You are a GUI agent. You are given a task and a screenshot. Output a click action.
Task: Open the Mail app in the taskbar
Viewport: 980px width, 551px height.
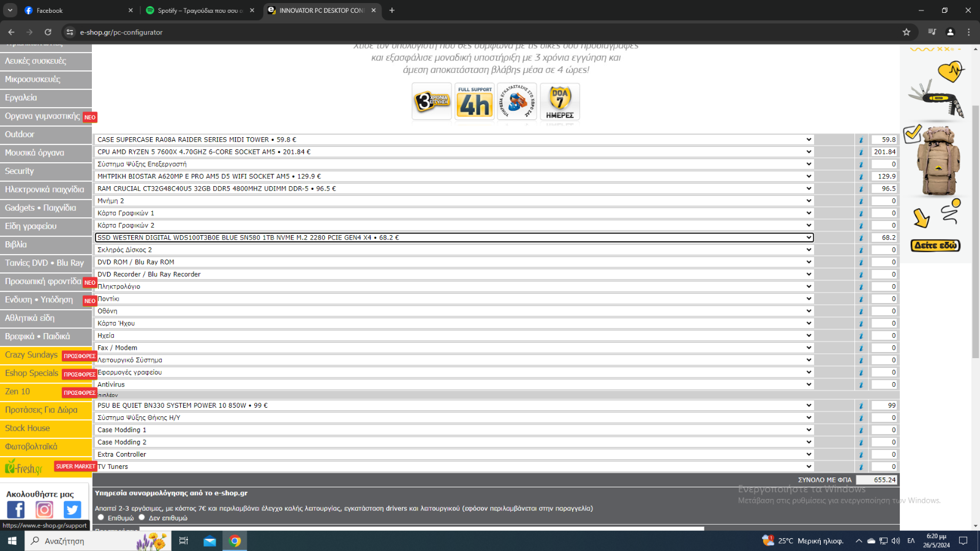click(209, 541)
